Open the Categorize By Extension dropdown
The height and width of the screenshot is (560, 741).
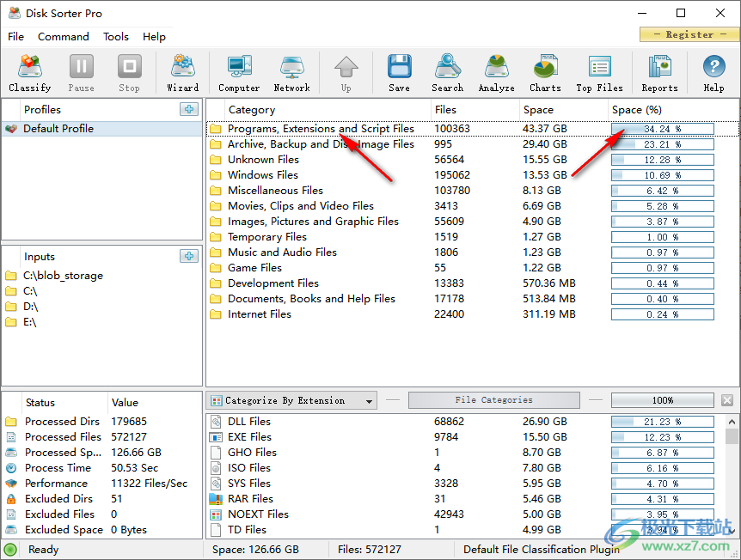291,400
